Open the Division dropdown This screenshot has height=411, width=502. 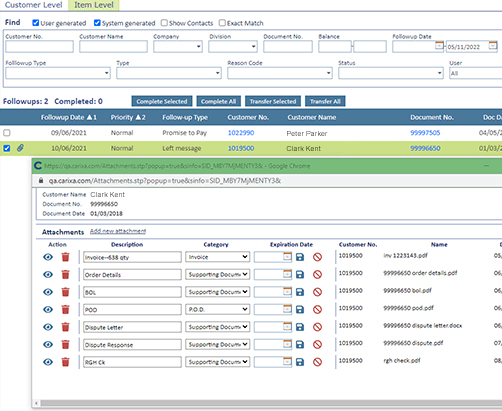tap(233, 47)
